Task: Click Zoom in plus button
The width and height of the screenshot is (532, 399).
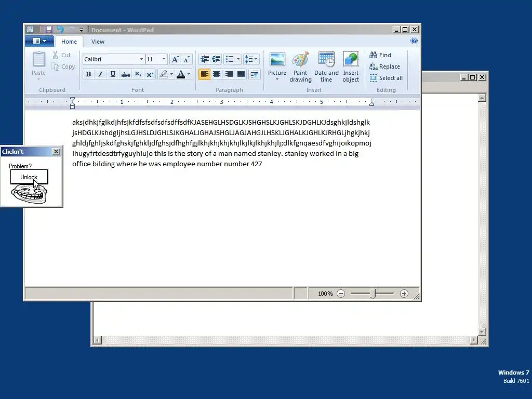Action: [404, 294]
